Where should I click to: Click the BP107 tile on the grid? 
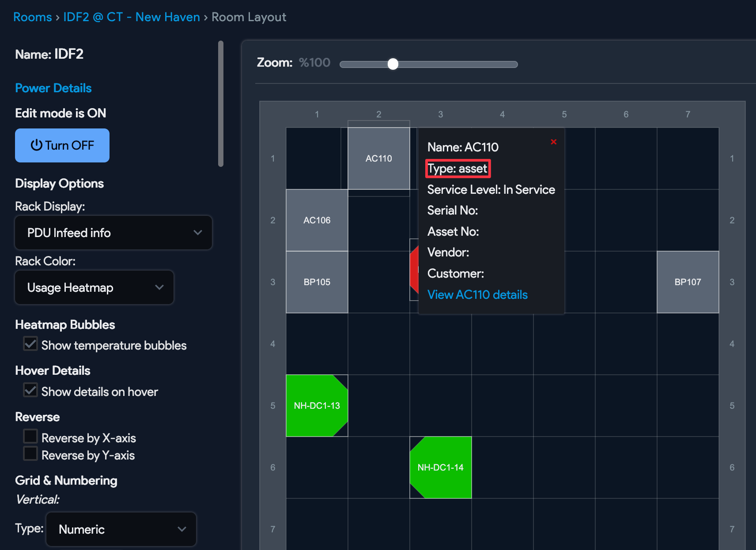pyautogui.click(x=688, y=282)
